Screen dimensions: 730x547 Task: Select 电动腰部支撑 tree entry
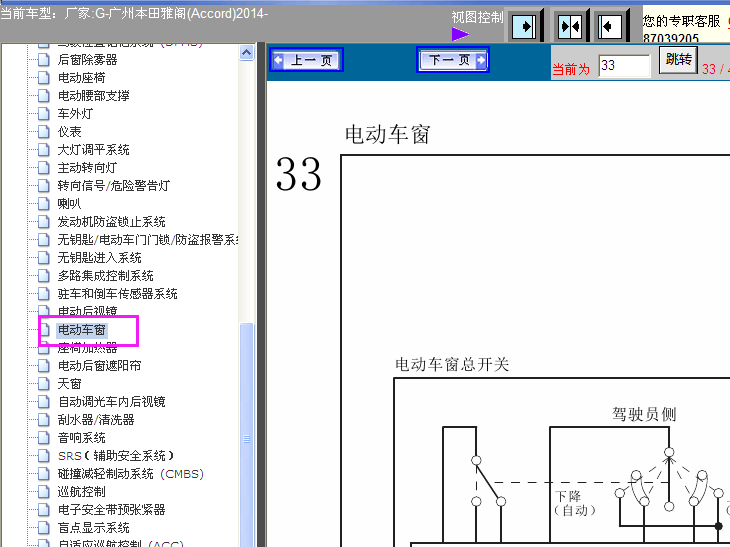[93, 95]
